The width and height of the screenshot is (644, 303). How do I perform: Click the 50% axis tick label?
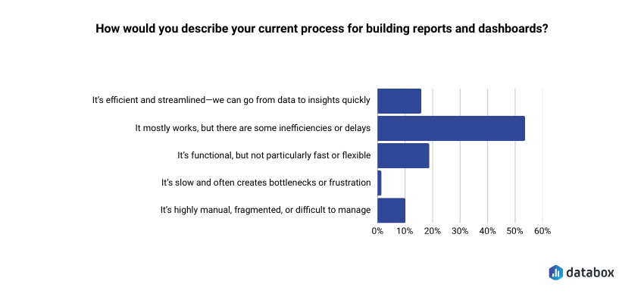click(x=515, y=230)
